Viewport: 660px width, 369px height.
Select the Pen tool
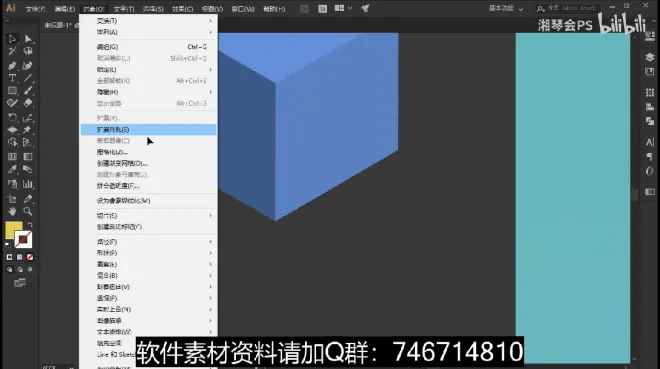click(x=12, y=66)
